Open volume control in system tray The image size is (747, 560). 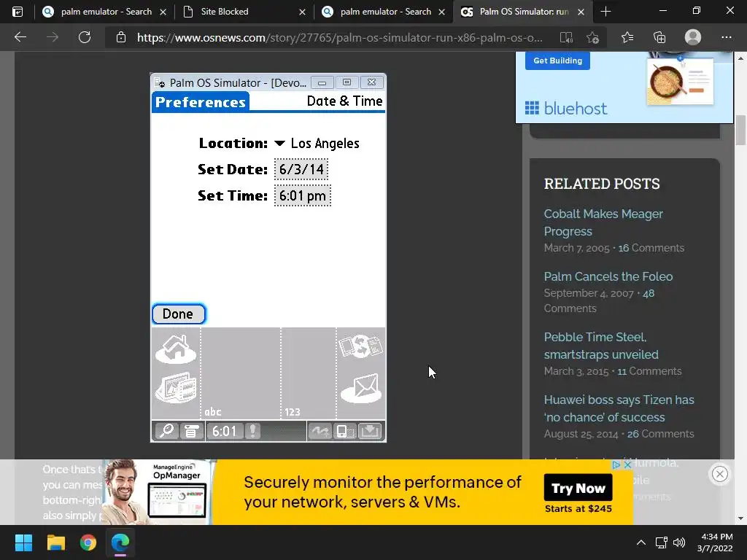click(x=679, y=542)
